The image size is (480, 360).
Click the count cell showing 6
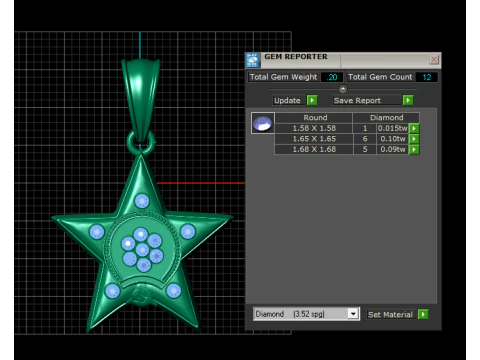pyautogui.click(x=365, y=139)
